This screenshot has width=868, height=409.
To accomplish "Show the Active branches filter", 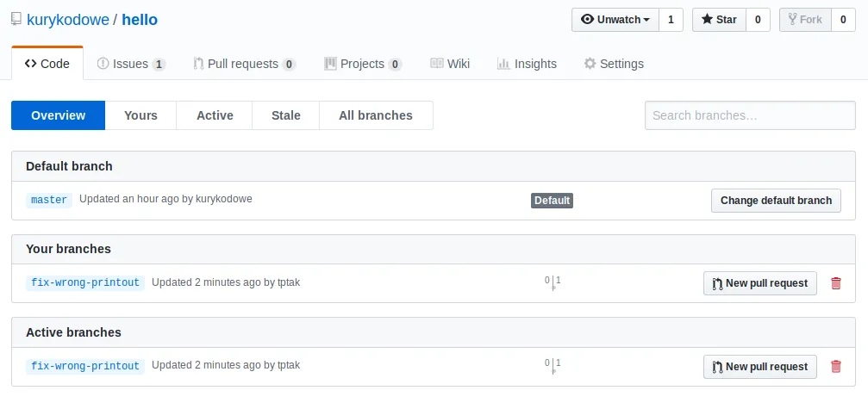I will [x=215, y=115].
